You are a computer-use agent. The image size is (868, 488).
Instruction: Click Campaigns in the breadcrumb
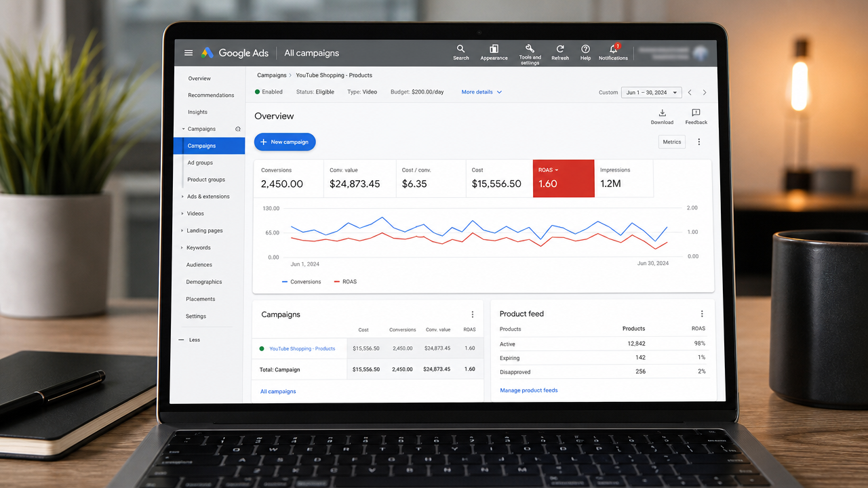coord(271,75)
